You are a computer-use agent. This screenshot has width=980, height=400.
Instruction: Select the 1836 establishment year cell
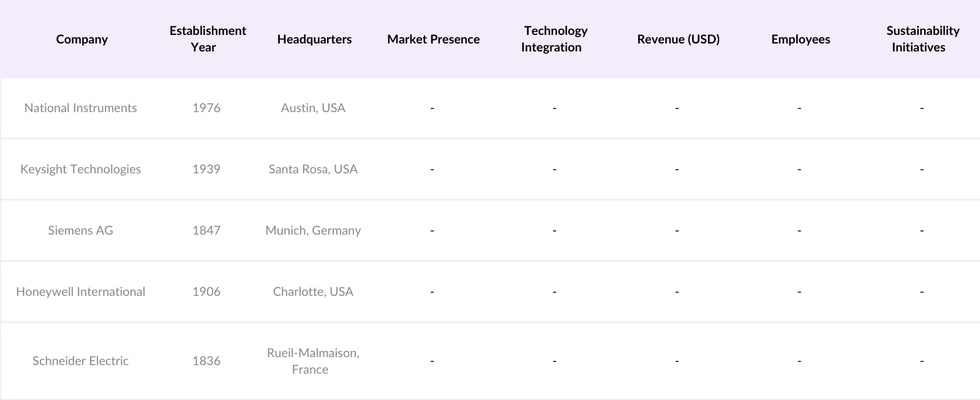click(x=206, y=361)
